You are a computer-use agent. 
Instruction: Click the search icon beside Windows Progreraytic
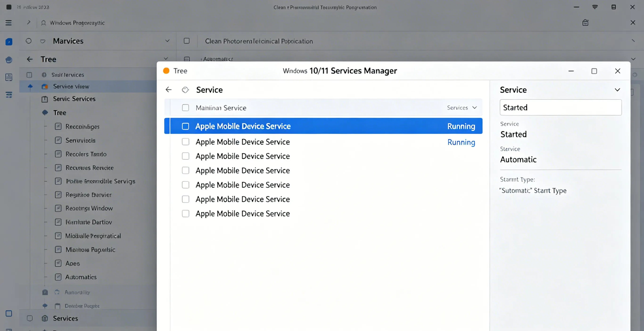(44, 23)
